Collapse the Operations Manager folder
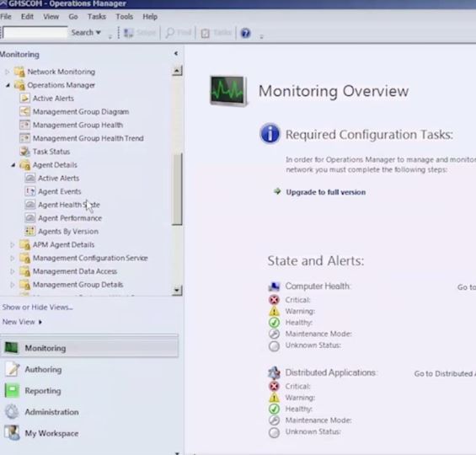The height and width of the screenshot is (455, 476). 8,85
